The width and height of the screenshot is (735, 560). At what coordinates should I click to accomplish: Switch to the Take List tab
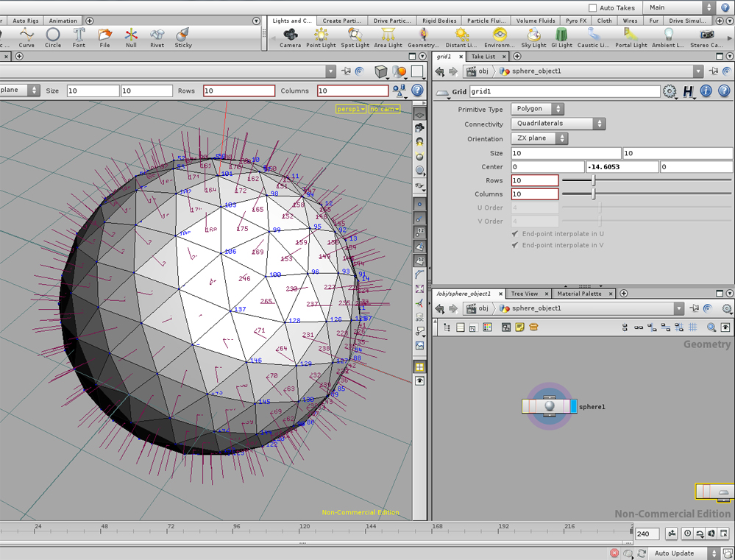483,57
